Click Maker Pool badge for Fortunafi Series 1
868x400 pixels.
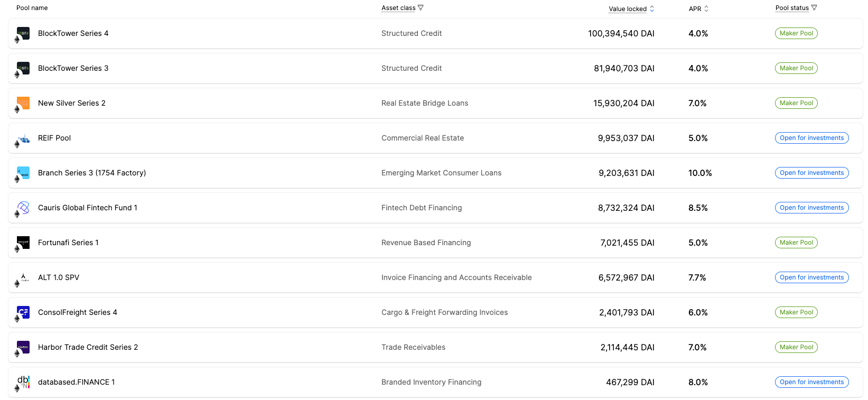coord(796,243)
